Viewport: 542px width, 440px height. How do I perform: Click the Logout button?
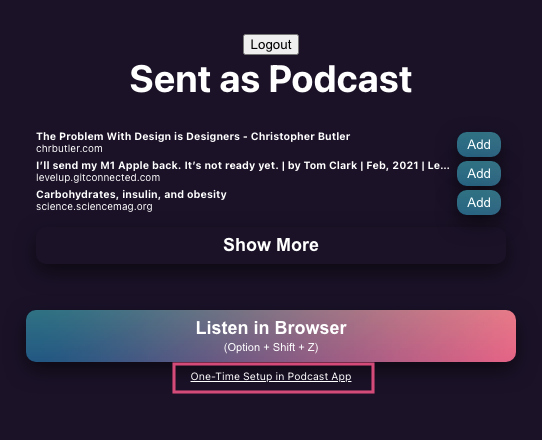click(271, 45)
